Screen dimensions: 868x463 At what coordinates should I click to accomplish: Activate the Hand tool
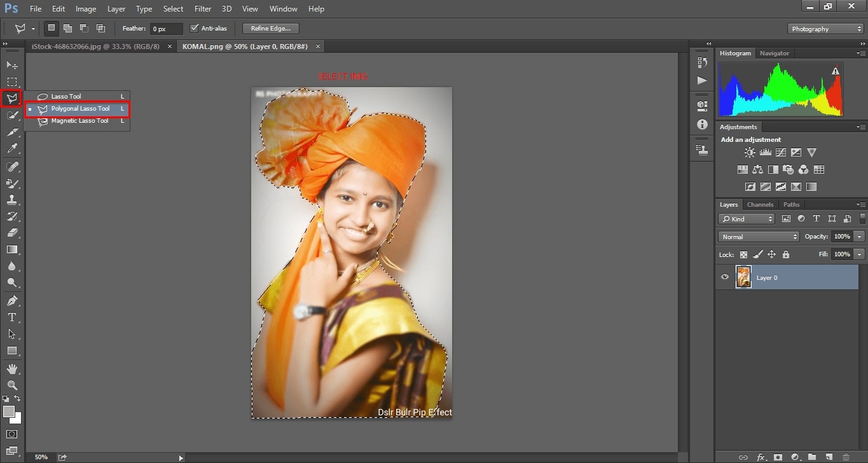(12, 368)
